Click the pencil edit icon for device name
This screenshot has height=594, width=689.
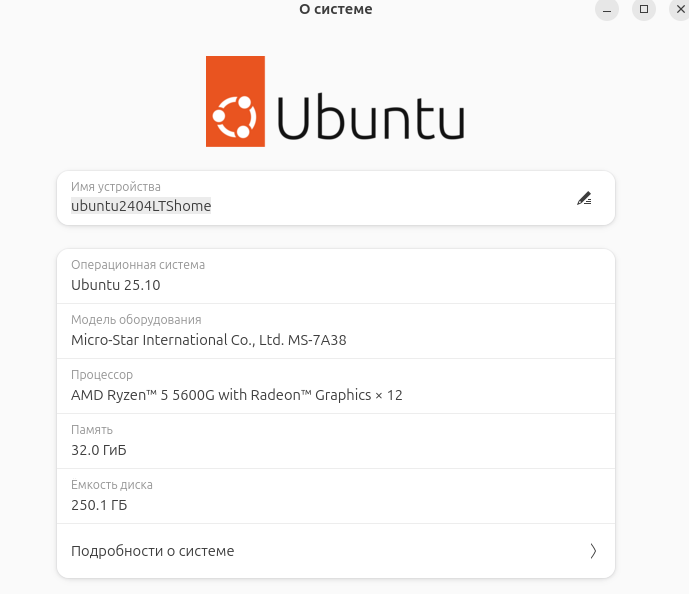pyautogui.click(x=584, y=199)
